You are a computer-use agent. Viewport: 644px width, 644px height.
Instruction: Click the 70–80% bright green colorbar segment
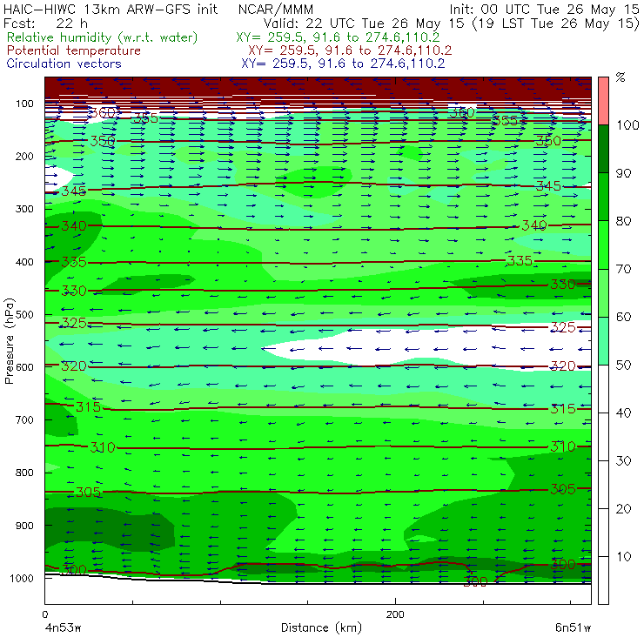point(603,245)
